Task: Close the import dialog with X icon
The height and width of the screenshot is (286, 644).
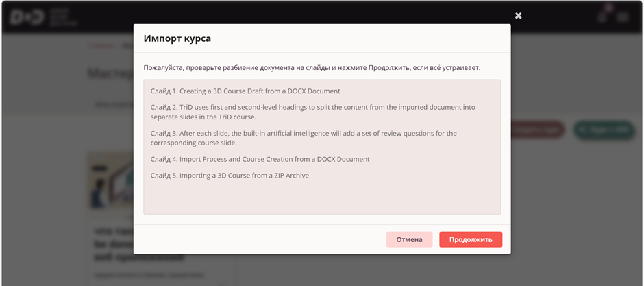Action: [519, 15]
